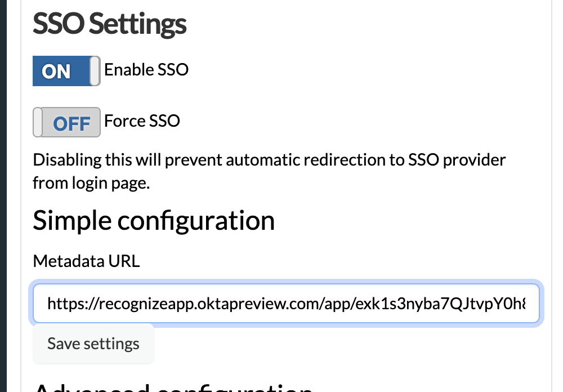Screen dimensions: 563x392
Task: Click the Metadata URL label
Action: [86, 261]
